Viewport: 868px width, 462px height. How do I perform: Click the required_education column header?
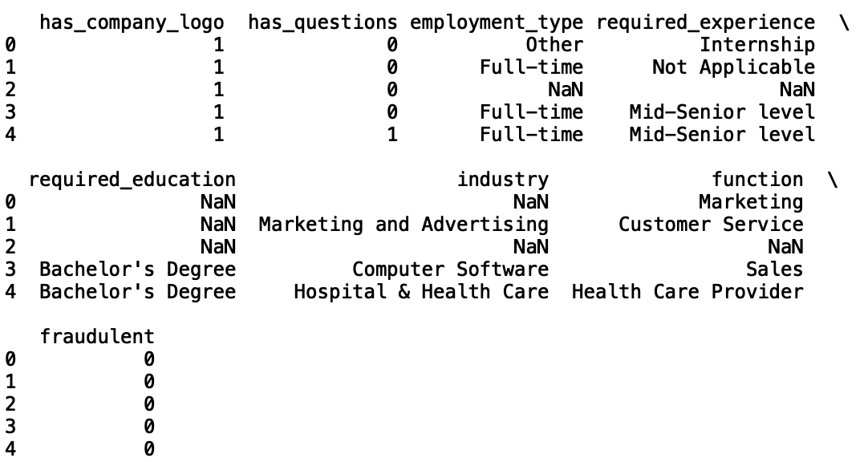click(x=132, y=180)
